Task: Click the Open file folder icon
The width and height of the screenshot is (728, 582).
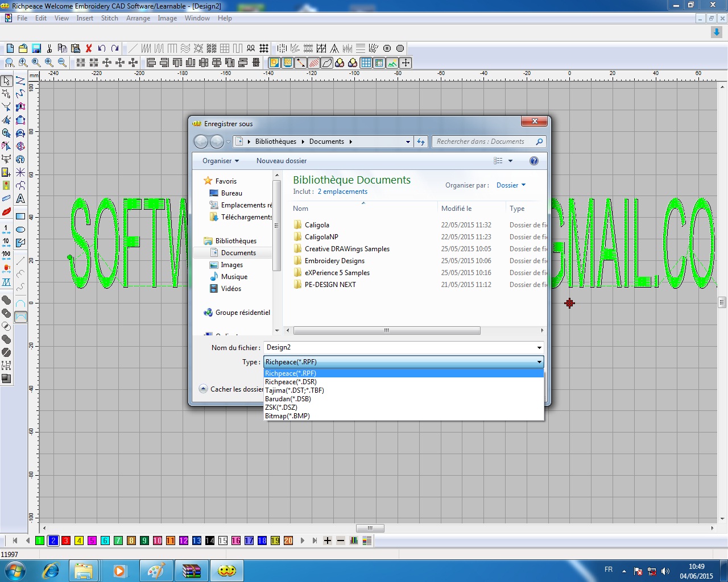Action: pyautogui.click(x=23, y=48)
